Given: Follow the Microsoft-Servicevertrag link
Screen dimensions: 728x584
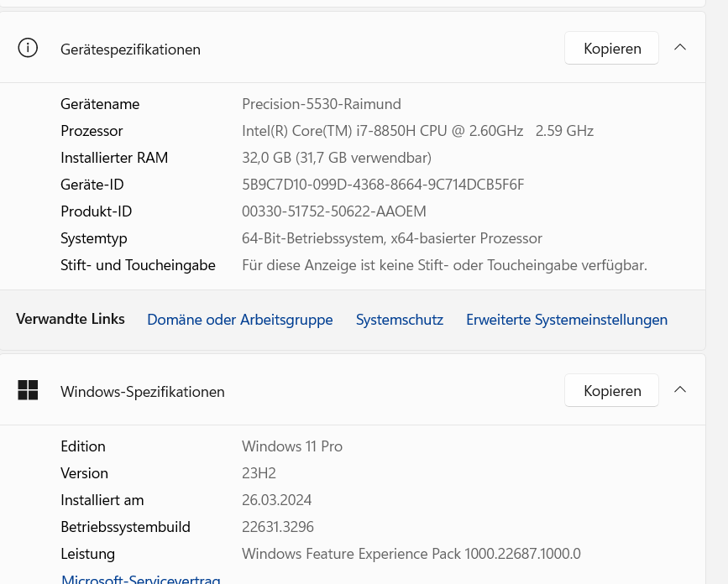Looking at the screenshot, I should pos(140,579).
